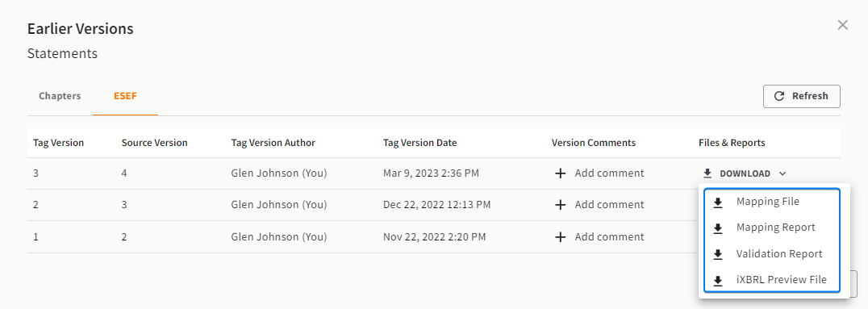Click the download icon beside Mapping Report

point(718,228)
